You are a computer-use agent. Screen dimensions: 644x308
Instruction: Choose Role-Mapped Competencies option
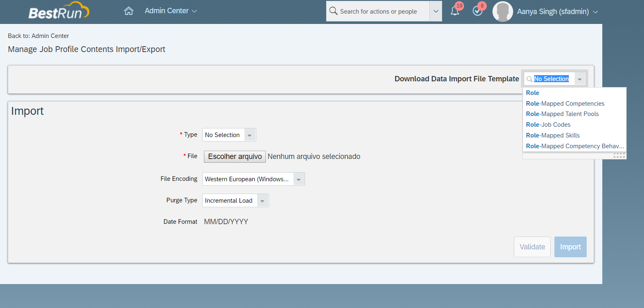pyautogui.click(x=574, y=104)
